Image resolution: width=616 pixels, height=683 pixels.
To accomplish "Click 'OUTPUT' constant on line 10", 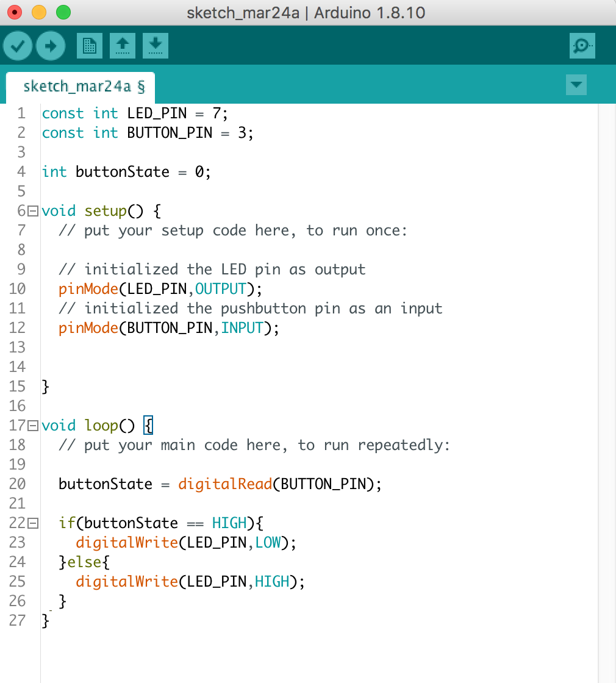I will tap(220, 289).
